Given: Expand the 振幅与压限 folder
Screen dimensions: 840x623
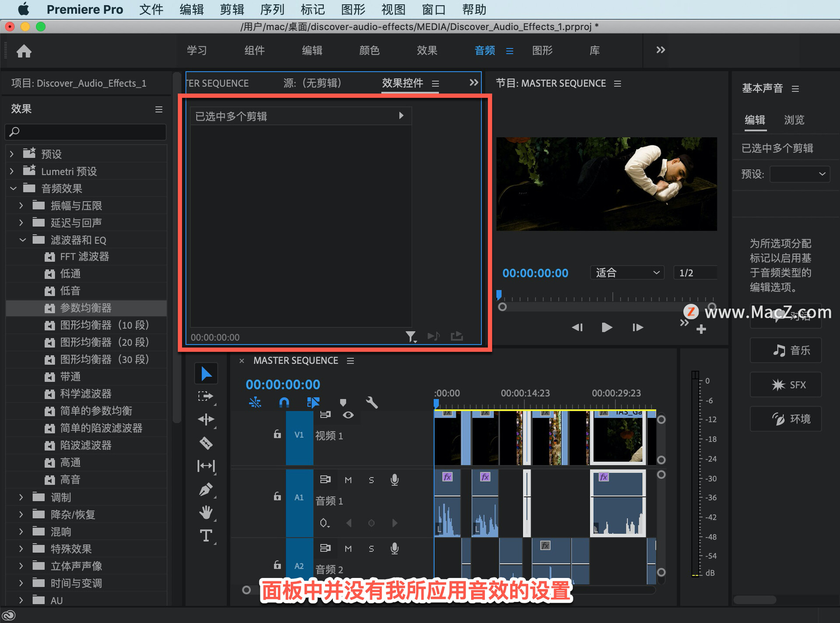Looking at the screenshot, I should [21, 205].
